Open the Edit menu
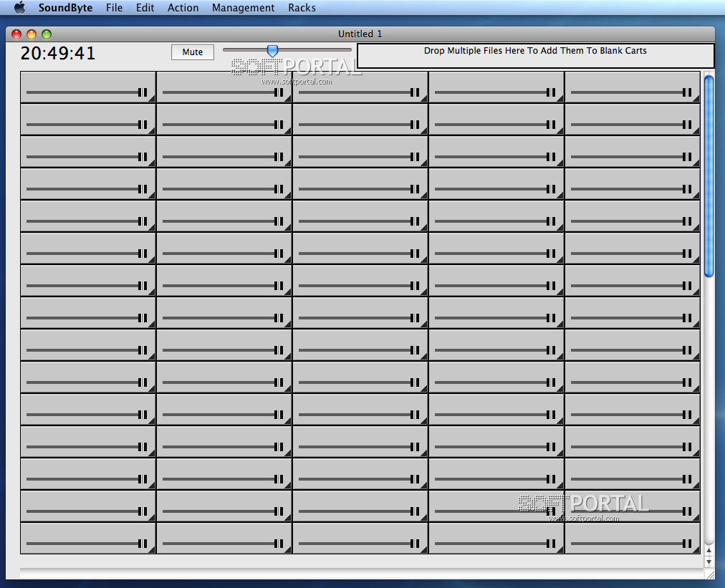The height and width of the screenshot is (588, 725). click(x=145, y=8)
